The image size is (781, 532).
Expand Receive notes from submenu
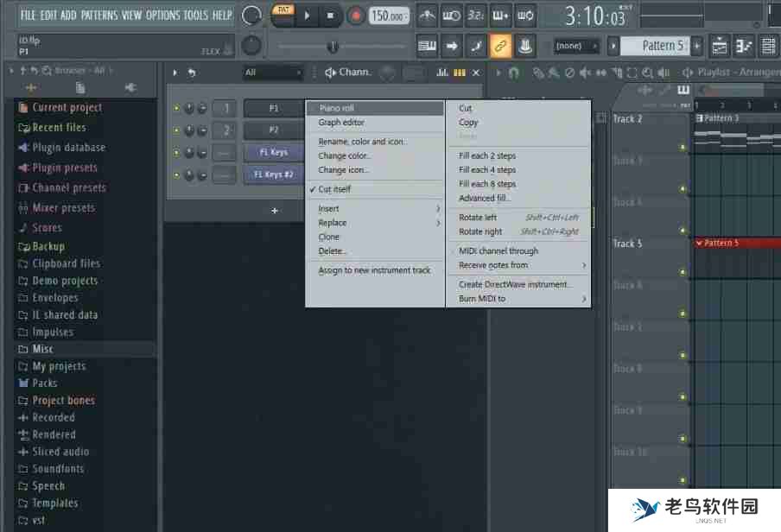pyautogui.click(x=518, y=265)
